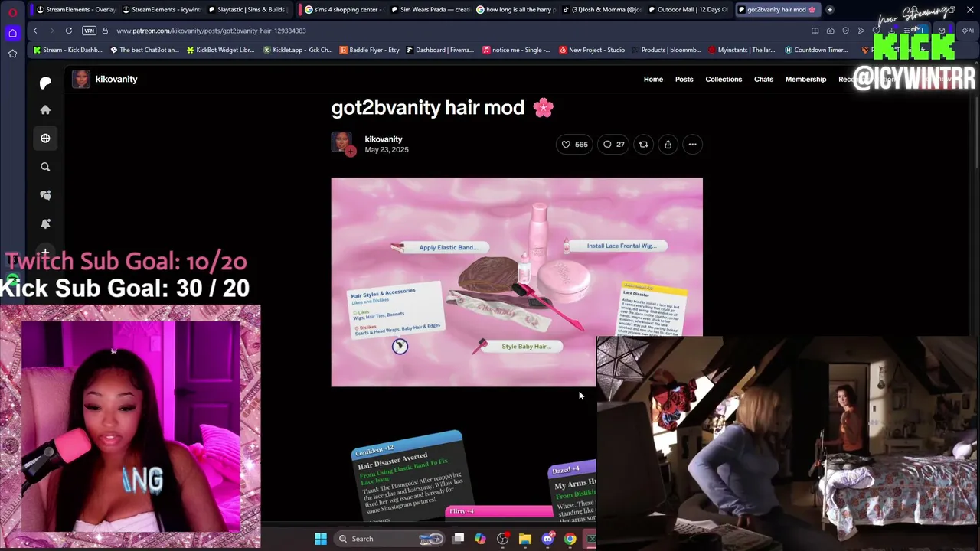Switch to the Outdoor Mall 12 Days tab
Screen dimensions: 980x551
(688, 10)
